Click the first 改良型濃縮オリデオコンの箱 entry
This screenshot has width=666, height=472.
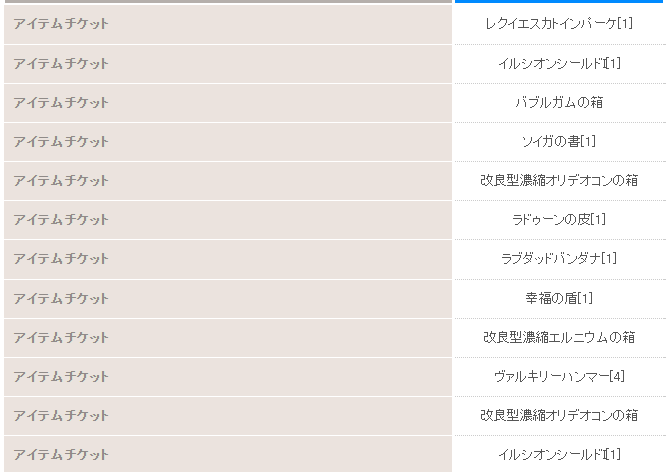pos(559,180)
